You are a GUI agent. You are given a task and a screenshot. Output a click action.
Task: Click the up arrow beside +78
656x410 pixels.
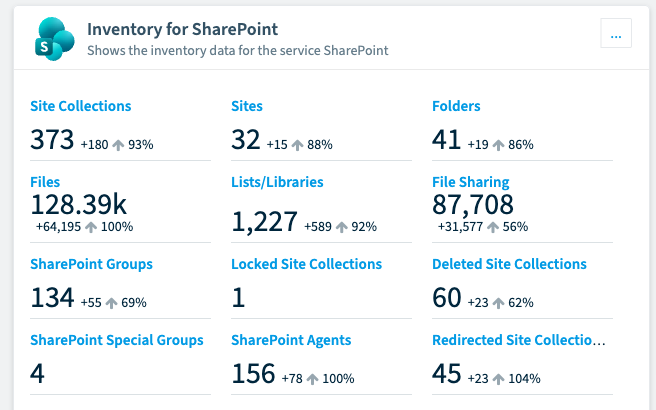(313, 379)
